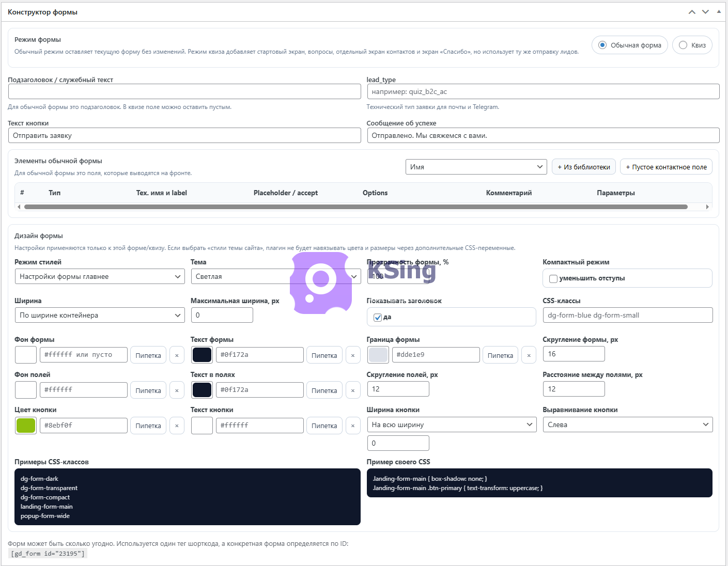Move the Конструктор формы panel up

coord(692,12)
